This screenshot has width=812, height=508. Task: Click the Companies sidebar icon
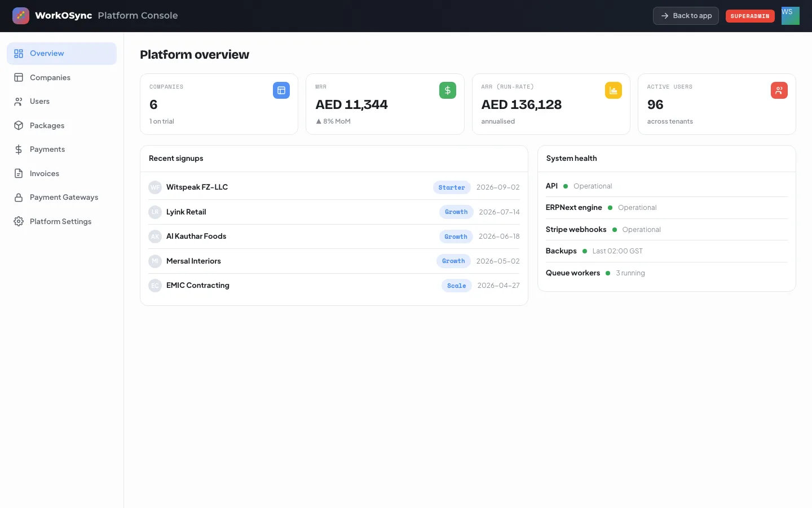[x=19, y=77]
